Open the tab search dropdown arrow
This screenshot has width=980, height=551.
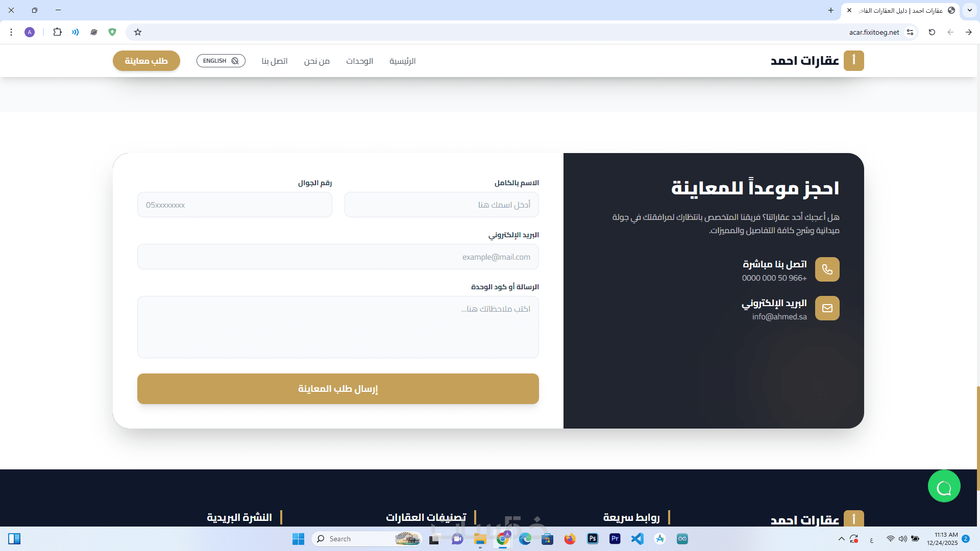pos(969,10)
